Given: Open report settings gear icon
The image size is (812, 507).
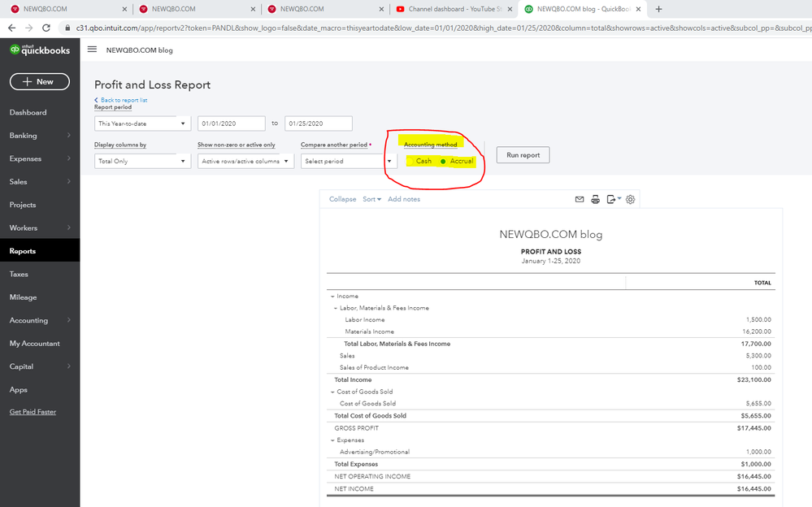Looking at the screenshot, I should coord(630,199).
